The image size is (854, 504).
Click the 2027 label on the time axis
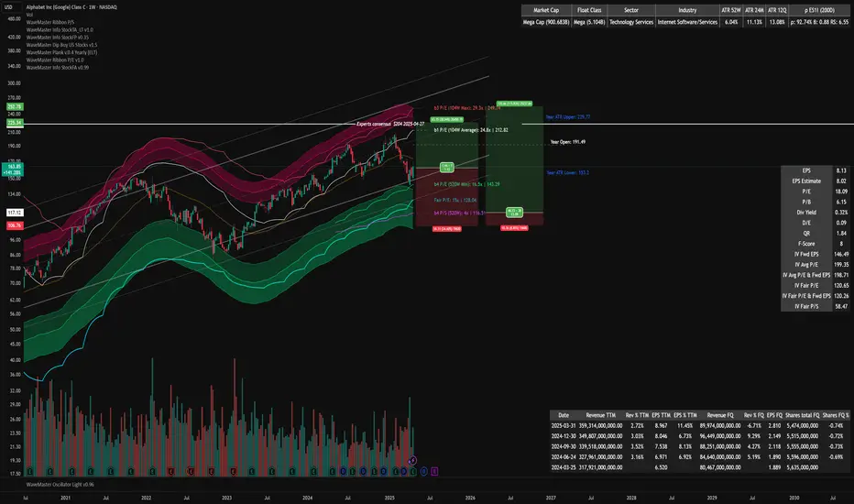tap(552, 498)
